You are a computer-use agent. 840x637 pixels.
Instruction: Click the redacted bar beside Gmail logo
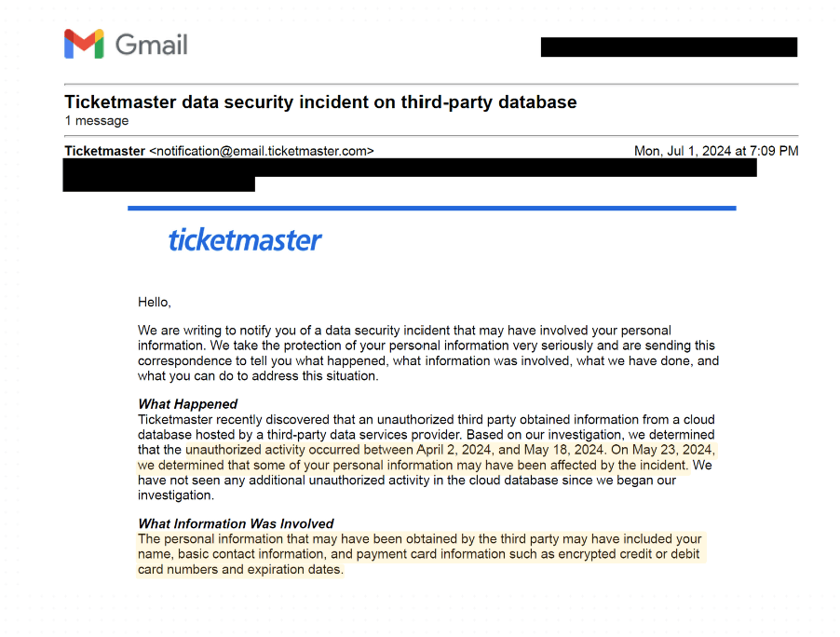click(x=669, y=47)
